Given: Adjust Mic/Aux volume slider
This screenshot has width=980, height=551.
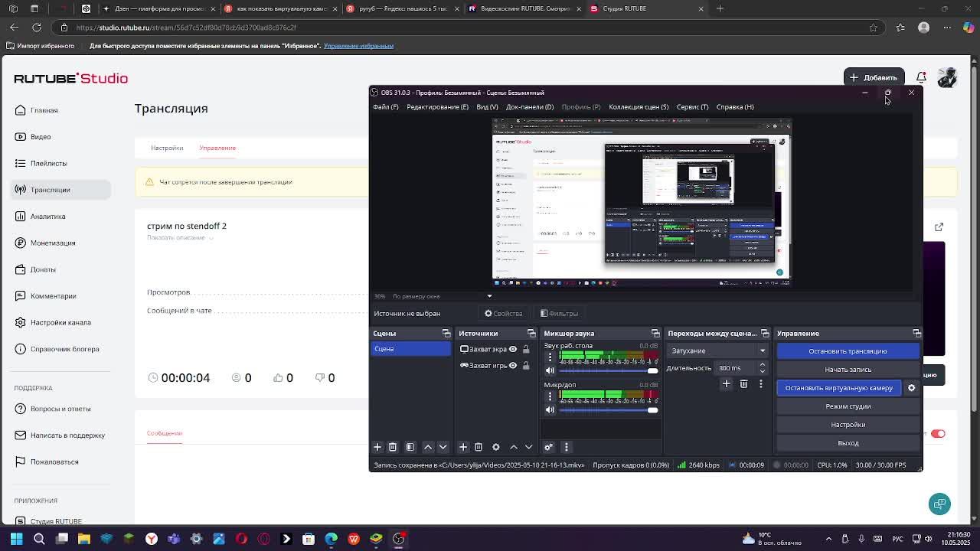Looking at the screenshot, I should (609, 409).
